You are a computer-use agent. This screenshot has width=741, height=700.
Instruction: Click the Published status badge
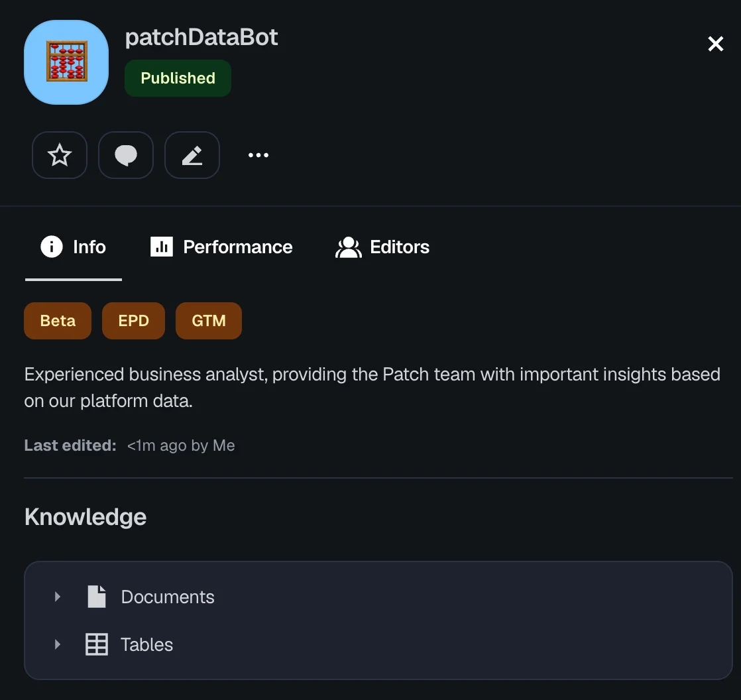coord(178,78)
